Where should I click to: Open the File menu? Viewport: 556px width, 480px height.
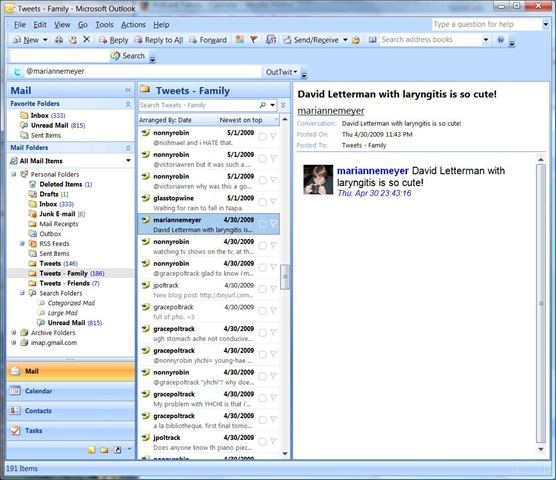(20, 24)
